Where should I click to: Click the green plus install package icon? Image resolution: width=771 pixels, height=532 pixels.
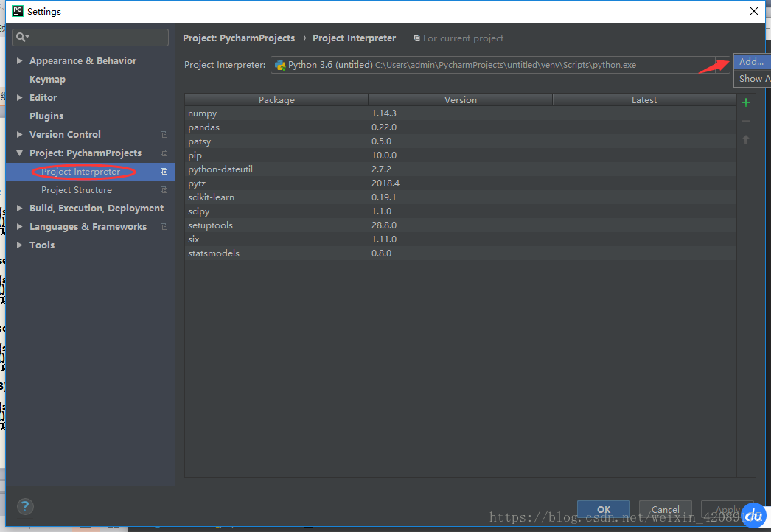click(745, 102)
